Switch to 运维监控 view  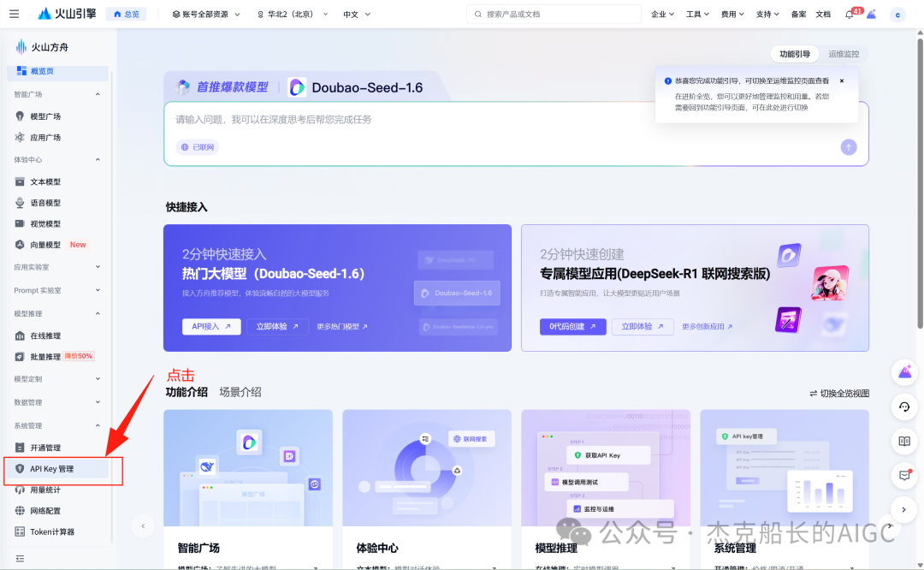pos(844,54)
